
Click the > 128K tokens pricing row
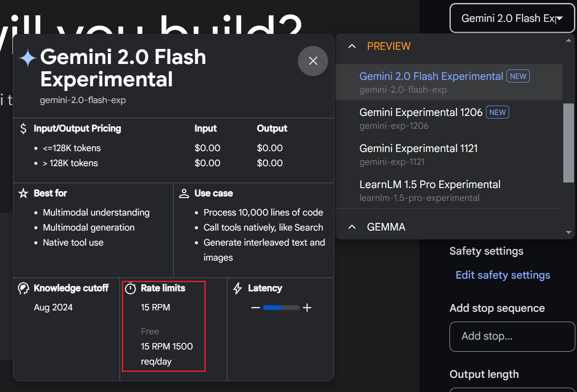point(70,163)
